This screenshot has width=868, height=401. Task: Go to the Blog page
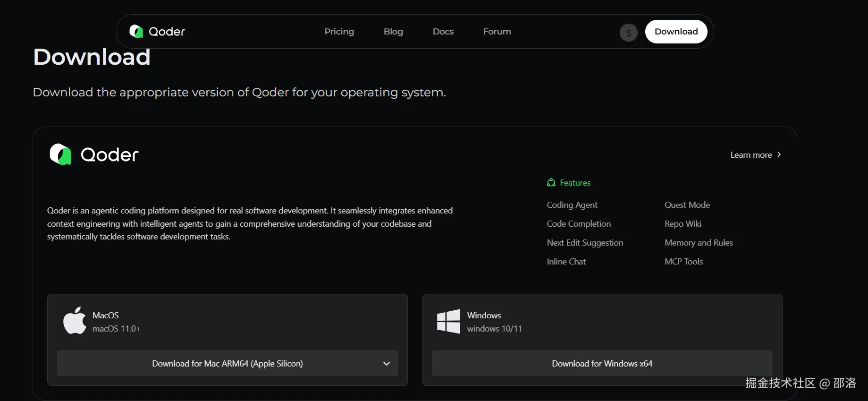pyautogui.click(x=393, y=32)
